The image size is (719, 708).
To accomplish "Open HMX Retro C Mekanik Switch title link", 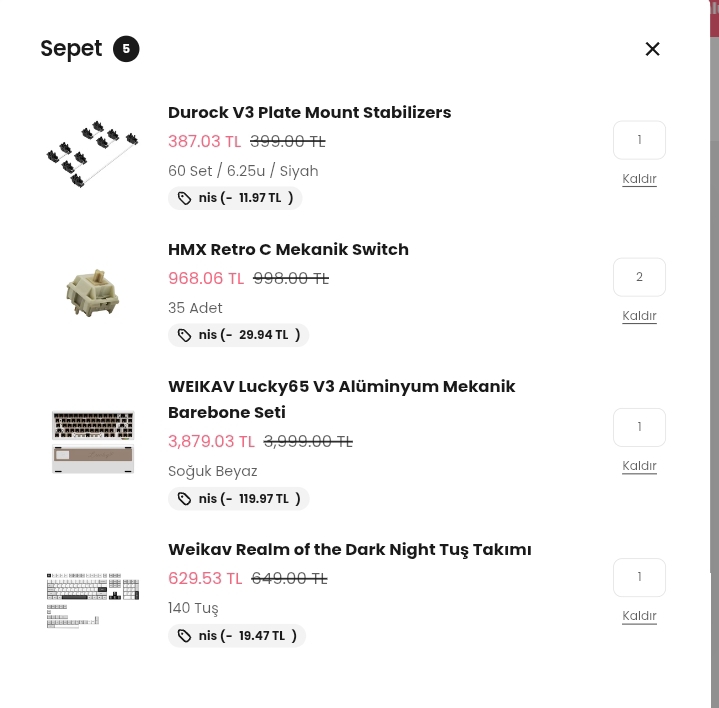I will tap(288, 249).
